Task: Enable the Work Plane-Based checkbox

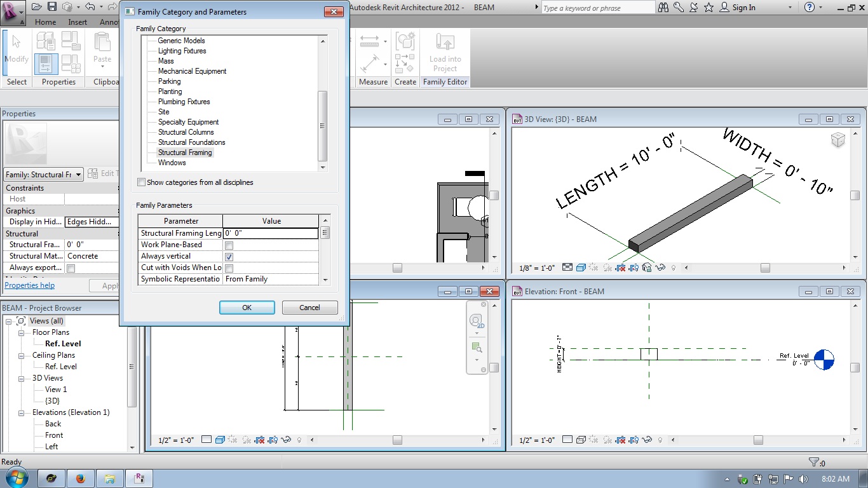Action: (229, 245)
